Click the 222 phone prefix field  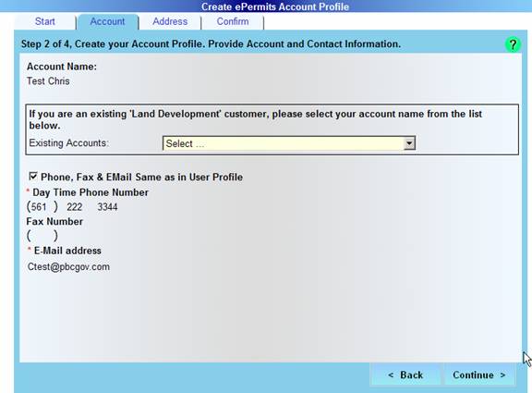tap(75, 207)
